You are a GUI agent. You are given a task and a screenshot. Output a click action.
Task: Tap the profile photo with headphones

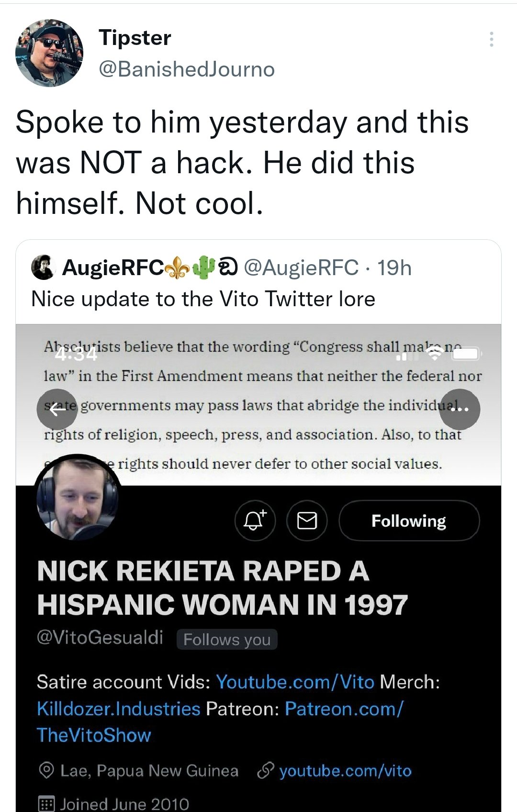point(78,498)
